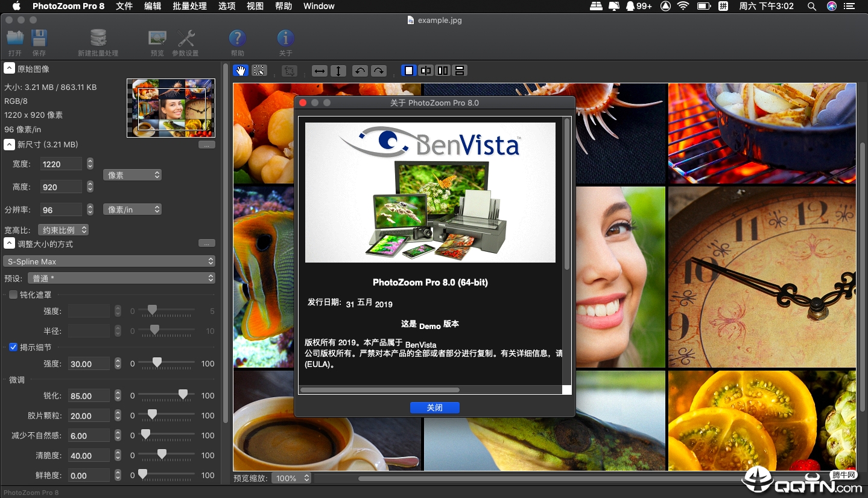
Task: Click the 揭示细节 强度 stepper at 30.00
Action: tap(118, 363)
